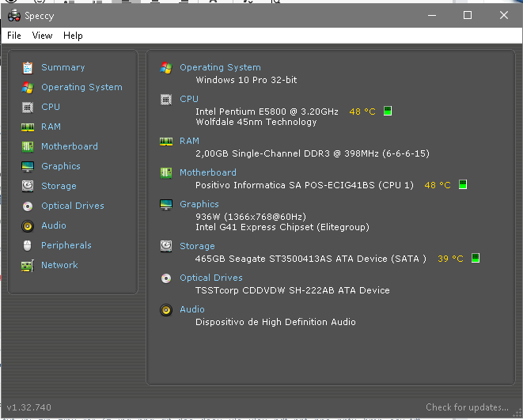Open the File menu

[x=14, y=36]
